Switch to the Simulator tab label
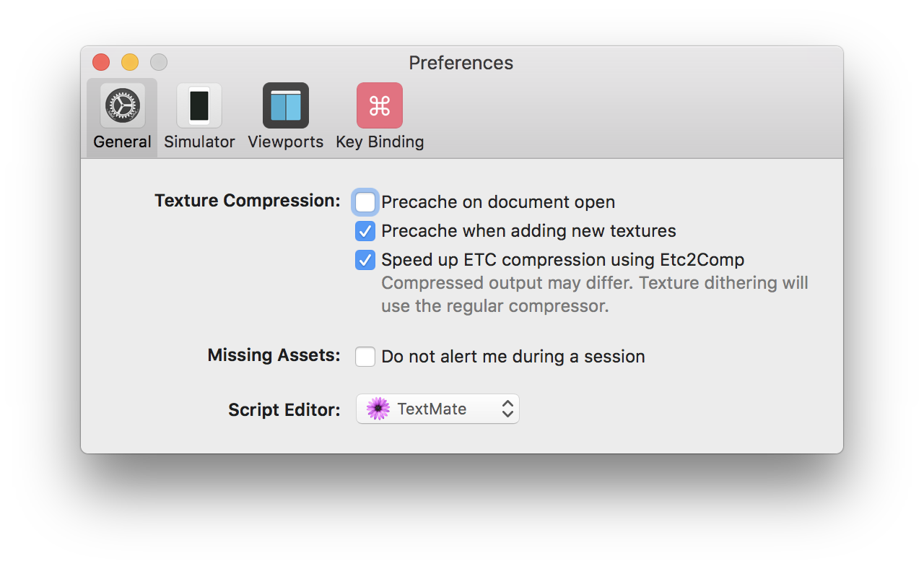Image resolution: width=924 pixels, height=569 pixels. 199,142
